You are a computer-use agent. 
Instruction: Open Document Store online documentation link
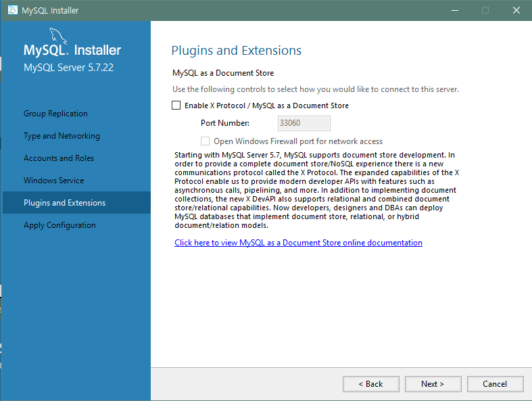point(298,243)
